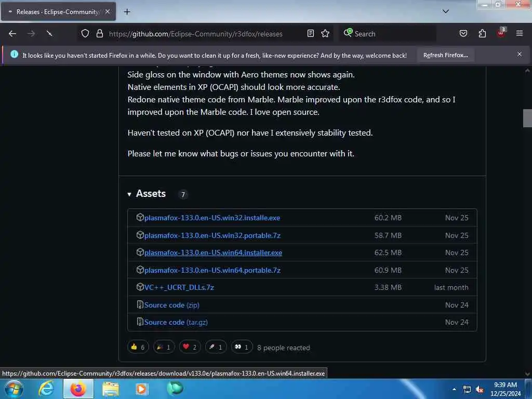532x399 pixels.
Task: Open a new tab with plus button
Action: tap(127, 12)
